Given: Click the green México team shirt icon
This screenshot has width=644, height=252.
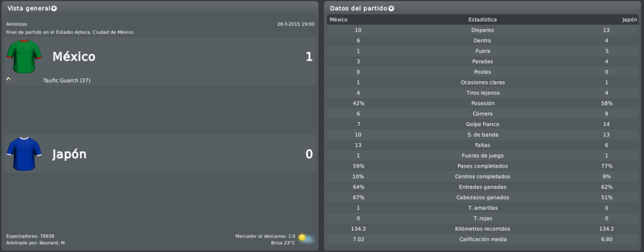Looking at the screenshot, I should pyautogui.click(x=24, y=56).
